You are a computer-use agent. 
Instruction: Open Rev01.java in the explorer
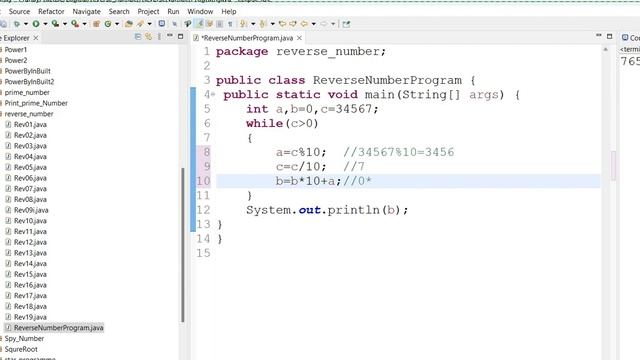[x=30, y=124]
